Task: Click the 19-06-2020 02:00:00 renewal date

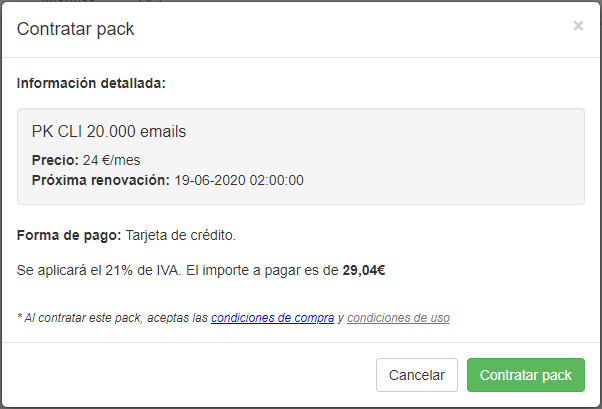Action: pyautogui.click(x=239, y=180)
